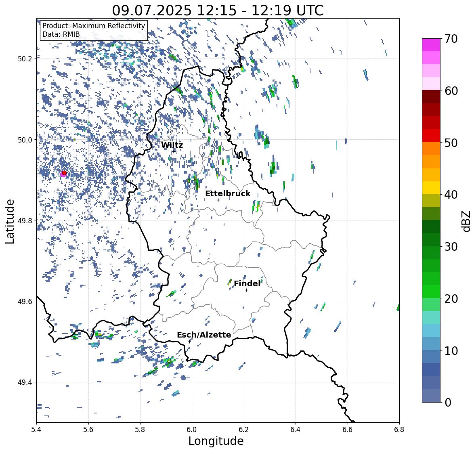Click the plus marker below the Findel label
Screen dimensions: 476x451
(247, 290)
